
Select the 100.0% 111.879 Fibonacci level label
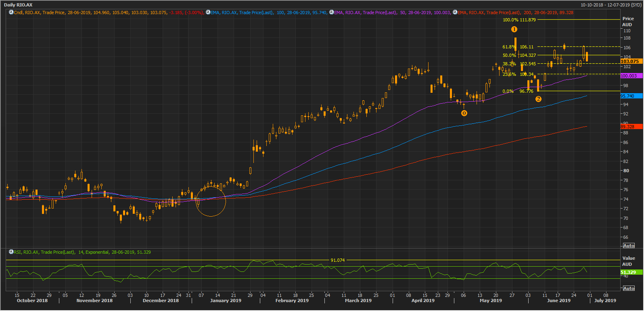pyautogui.click(x=519, y=20)
